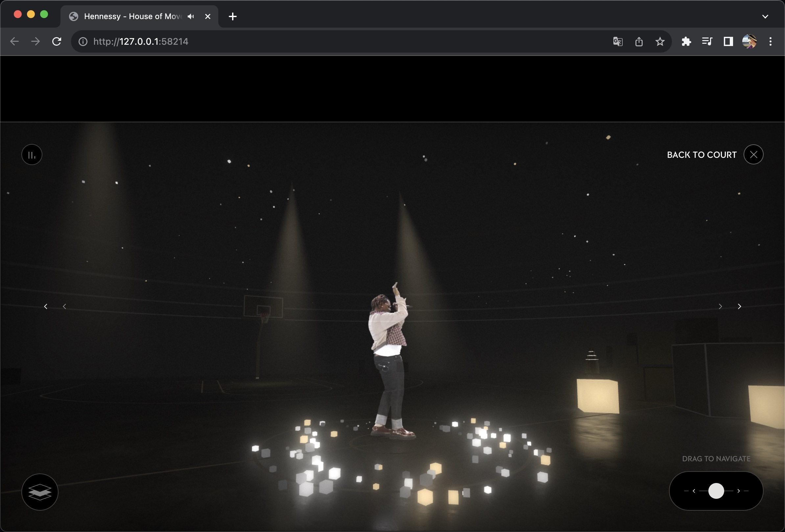This screenshot has height=532, width=785.
Task: Open the stacked layers menu button
Action: coord(40,492)
